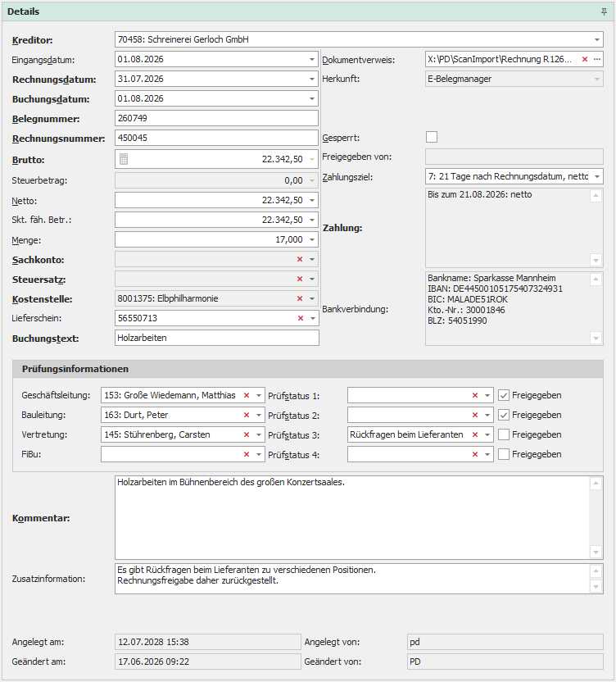
Task: Click Angelegt am value 12.07.2028 15:38
Action: click(208, 642)
